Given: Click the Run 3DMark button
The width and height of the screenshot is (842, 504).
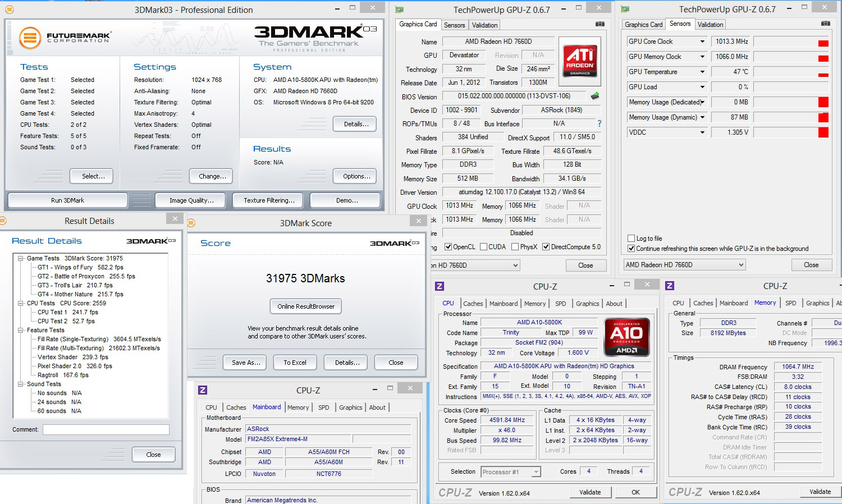Looking at the screenshot, I should pyautogui.click(x=67, y=200).
